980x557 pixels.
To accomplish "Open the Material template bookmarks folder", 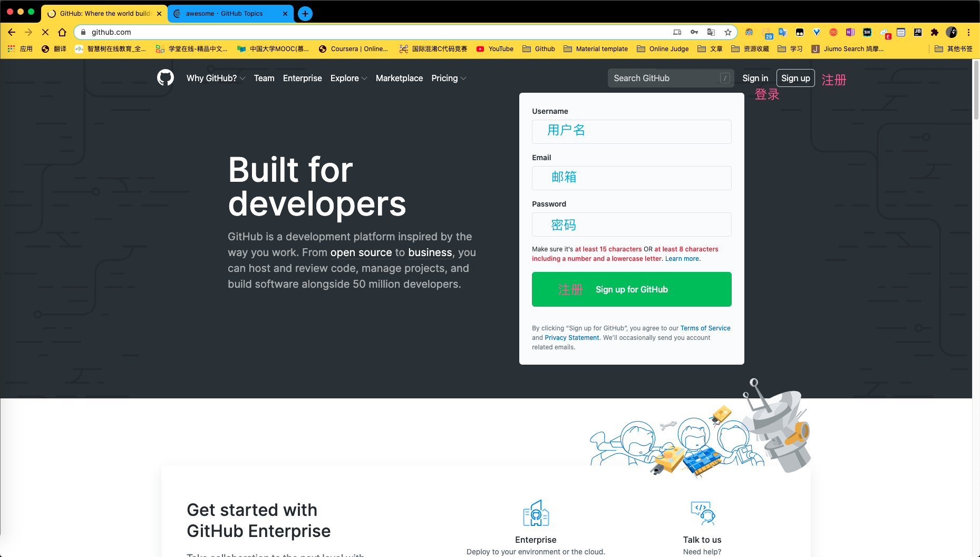I will point(596,48).
